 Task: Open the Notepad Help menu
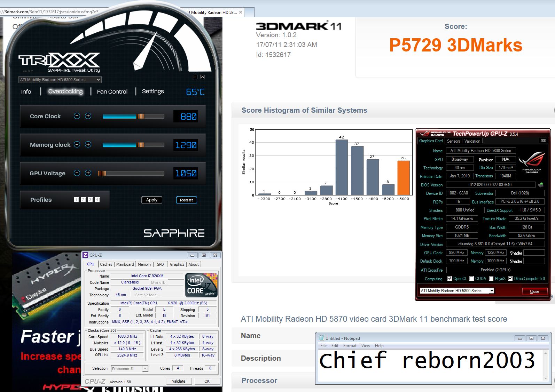(x=379, y=346)
